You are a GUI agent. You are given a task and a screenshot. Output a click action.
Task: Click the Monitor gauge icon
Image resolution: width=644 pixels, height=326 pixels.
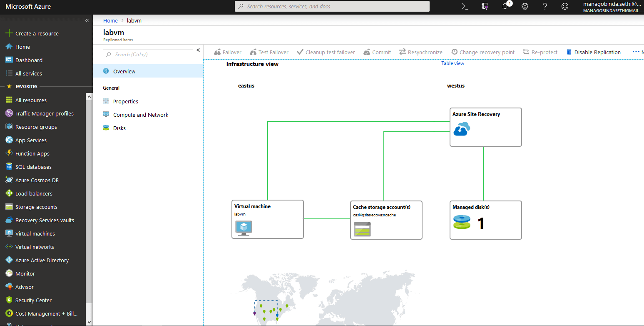pyautogui.click(x=9, y=273)
